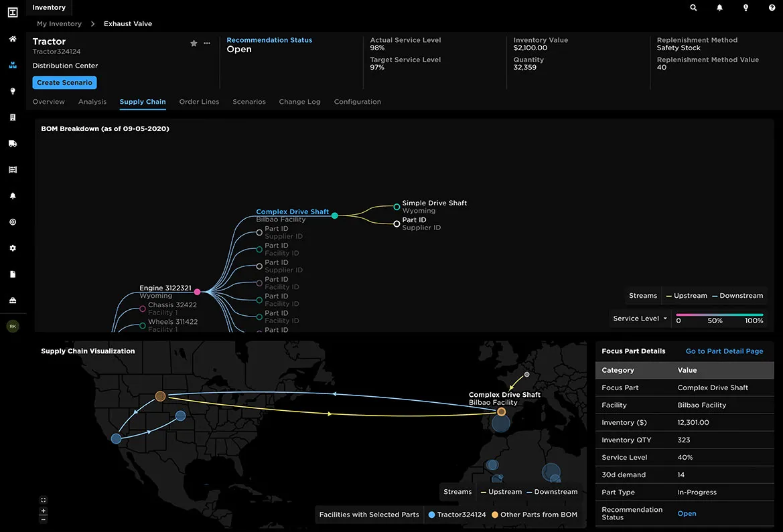Open the three-dot menu beside Tractor
The image size is (783, 532).
(x=207, y=43)
